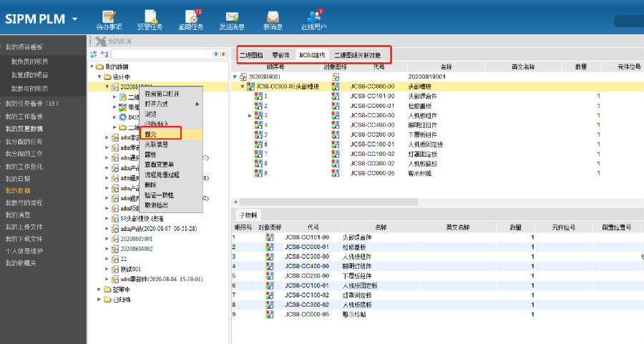Screen dimensions: 644x344
Task: Select tree item 20200805001
Action: pos(136,238)
